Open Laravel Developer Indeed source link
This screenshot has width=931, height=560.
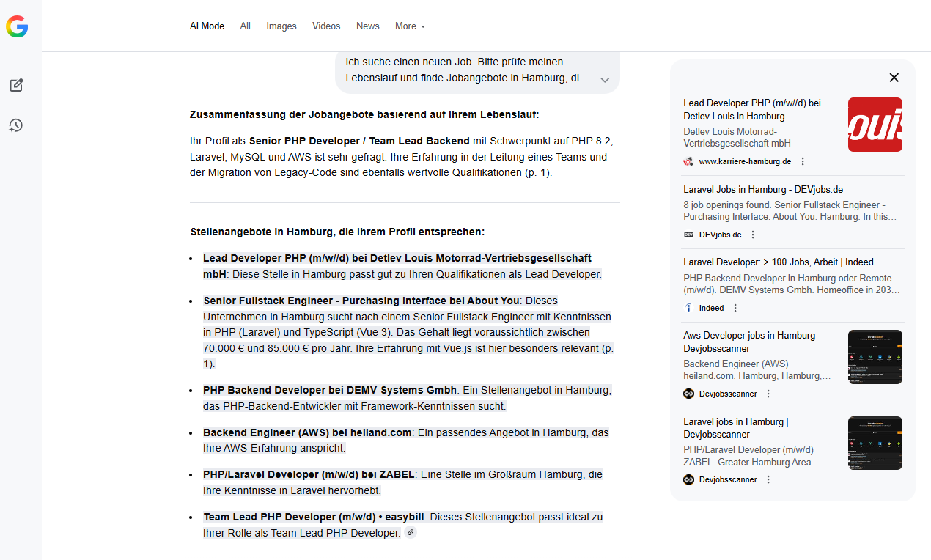coord(778,262)
